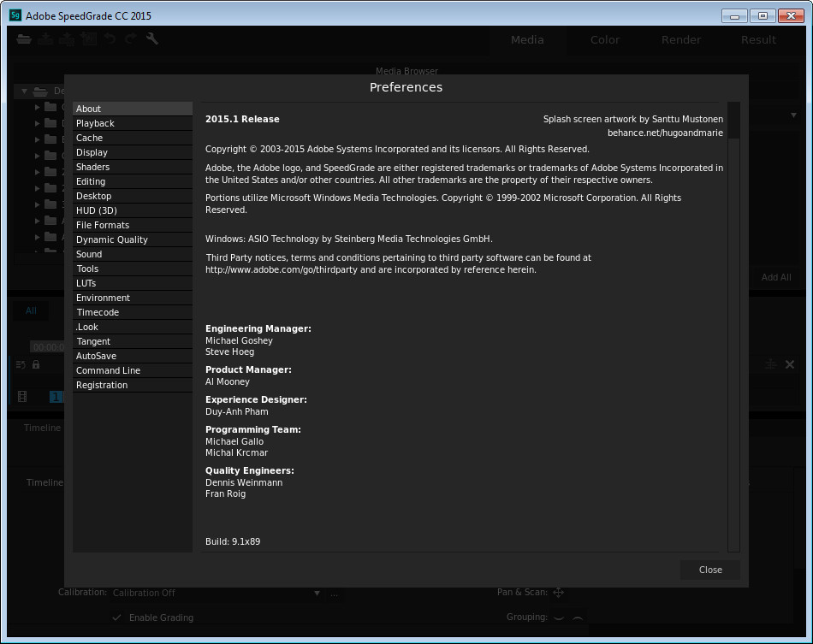Close the Preferences dialog with Close button
The image size is (813, 644).
point(709,570)
